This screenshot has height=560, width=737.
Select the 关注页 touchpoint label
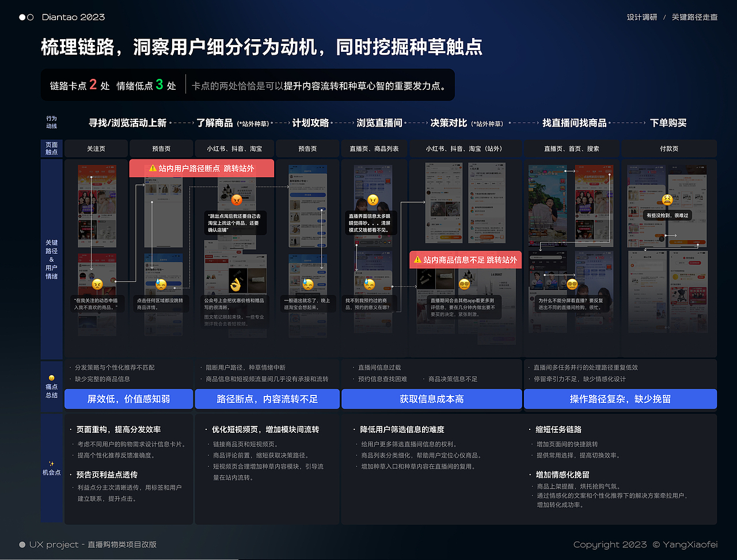coord(96,148)
